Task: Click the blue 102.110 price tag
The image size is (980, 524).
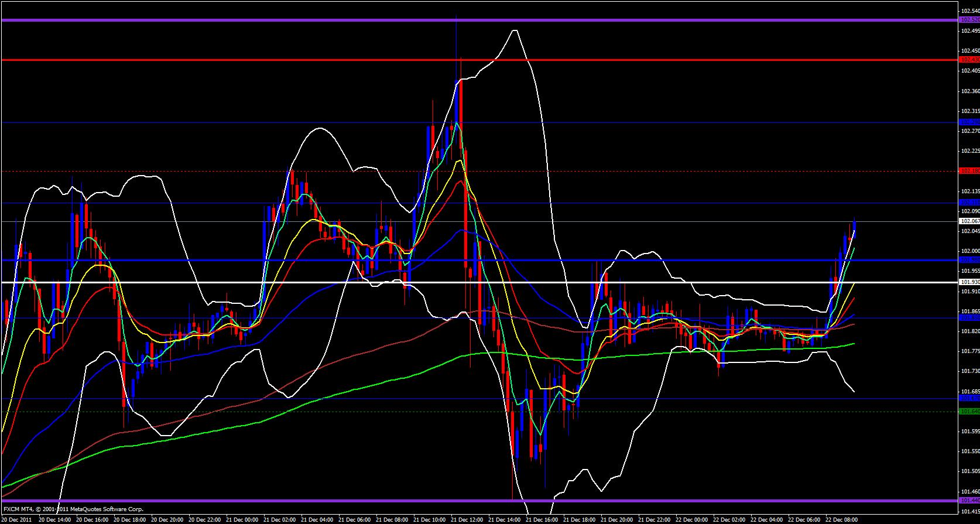Action: pyautogui.click(x=969, y=203)
